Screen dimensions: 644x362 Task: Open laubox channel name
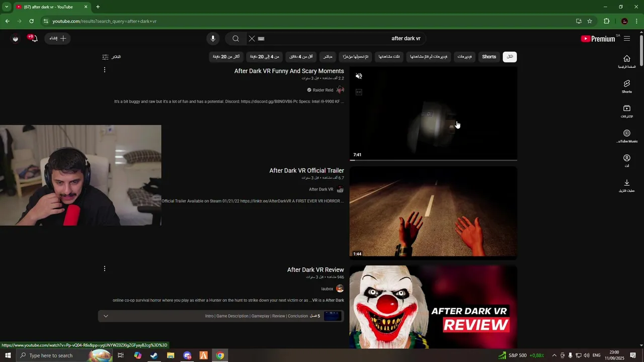tap(327, 289)
